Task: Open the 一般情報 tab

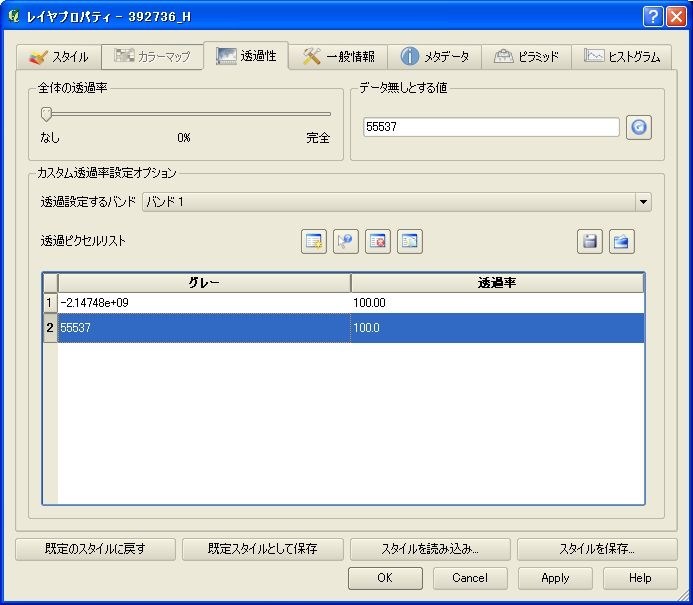Action: coord(338,57)
